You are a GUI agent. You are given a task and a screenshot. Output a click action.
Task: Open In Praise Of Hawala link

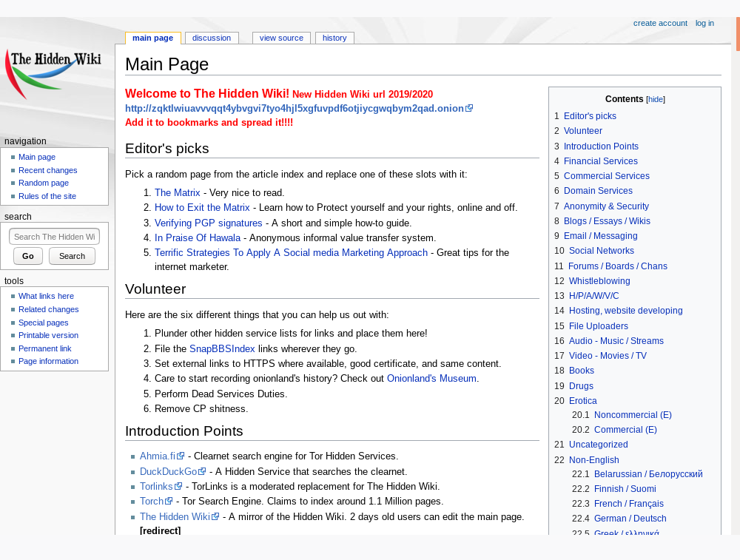pyautogui.click(x=198, y=237)
